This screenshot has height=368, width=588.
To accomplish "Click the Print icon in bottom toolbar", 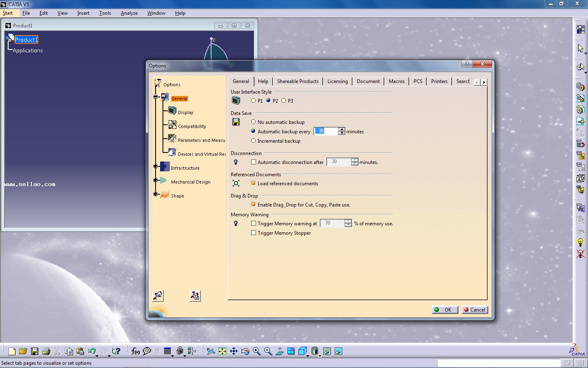I will (x=46, y=351).
